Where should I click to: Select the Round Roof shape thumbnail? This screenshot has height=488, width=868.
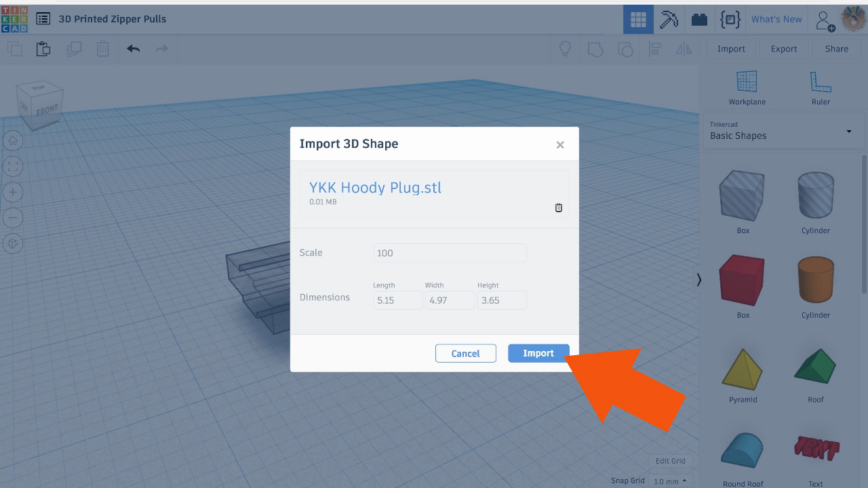pyautogui.click(x=742, y=449)
